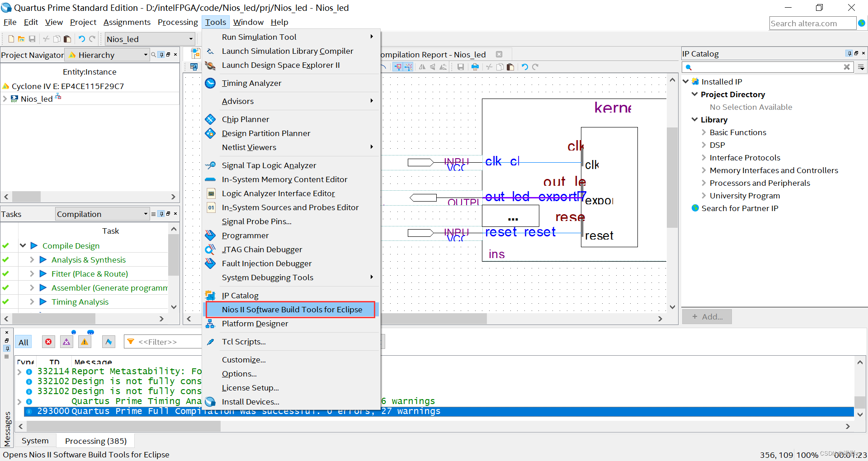The image size is (868, 461).
Task: Select the 293000 Full Compilation successful message
Action: [439, 411]
